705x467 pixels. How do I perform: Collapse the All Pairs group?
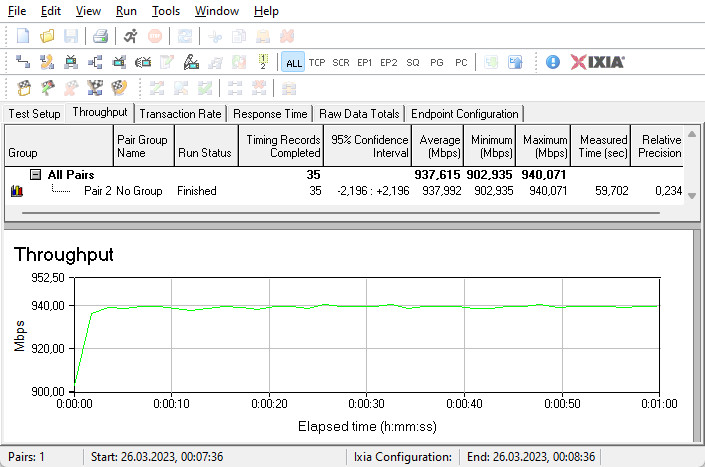(x=35, y=175)
